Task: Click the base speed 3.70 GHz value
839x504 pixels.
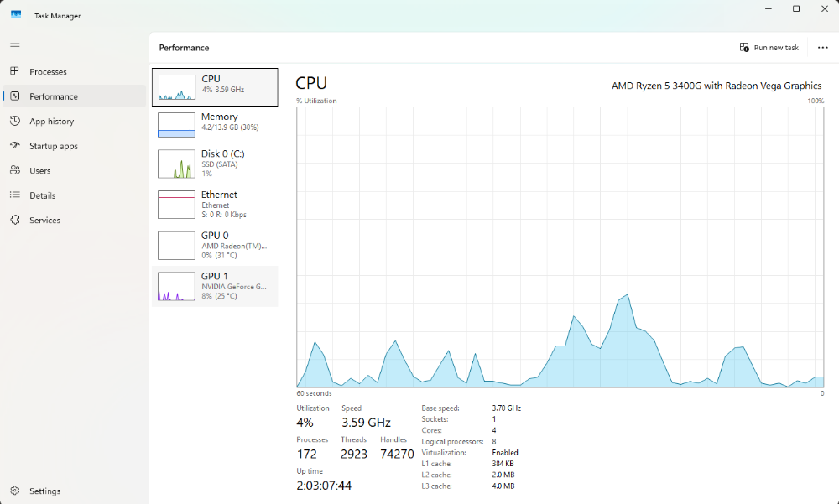Action: pyautogui.click(x=506, y=408)
